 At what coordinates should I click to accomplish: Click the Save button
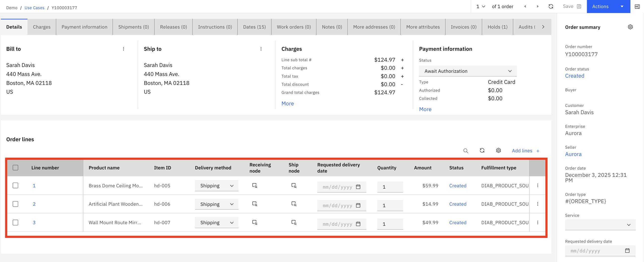tap(572, 6)
